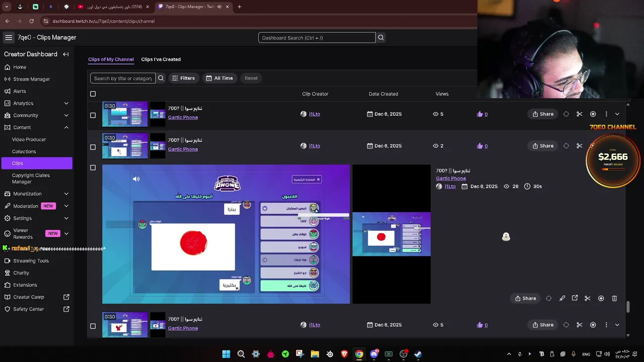Open the Filters menu
This screenshot has height=362, width=644.
tap(183, 78)
